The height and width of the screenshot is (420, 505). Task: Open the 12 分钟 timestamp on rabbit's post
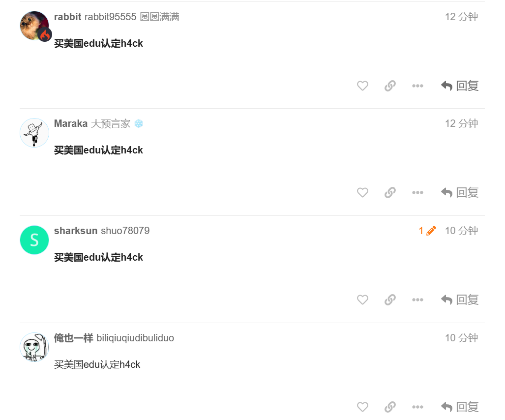[x=461, y=17]
